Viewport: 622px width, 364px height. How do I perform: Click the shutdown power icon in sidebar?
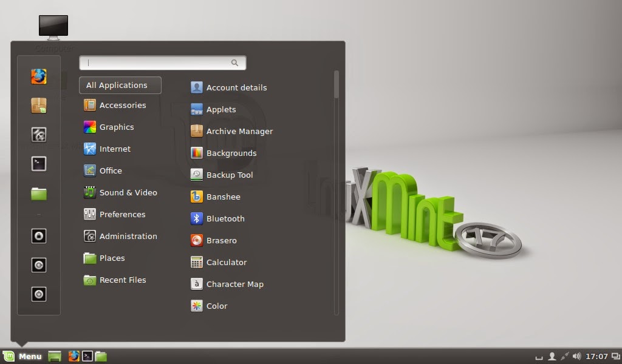(x=39, y=294)
